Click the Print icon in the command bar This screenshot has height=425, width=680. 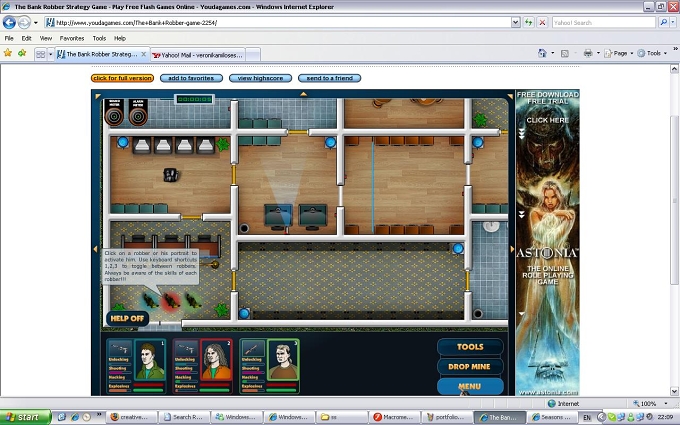(588, 53)
